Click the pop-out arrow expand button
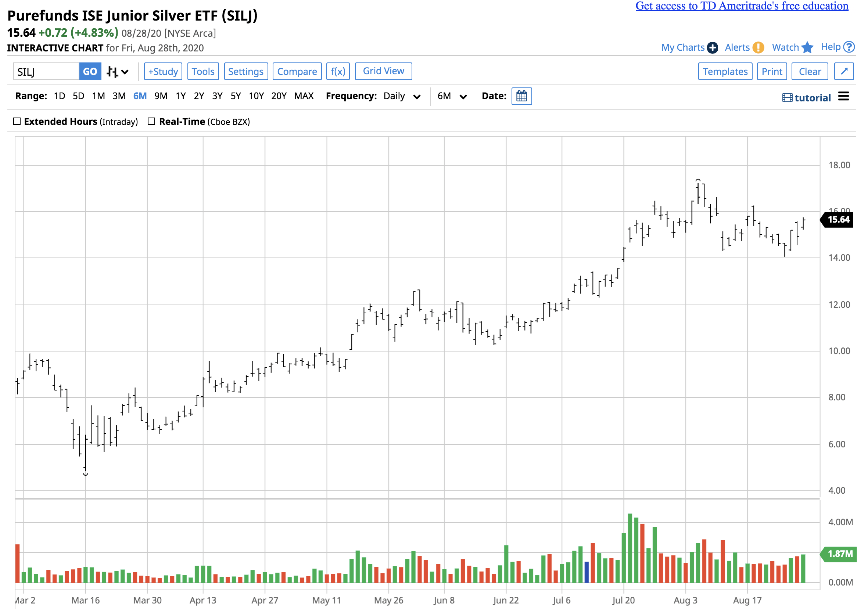The height and width of the screenshot is (609, 868). point(844,71)
